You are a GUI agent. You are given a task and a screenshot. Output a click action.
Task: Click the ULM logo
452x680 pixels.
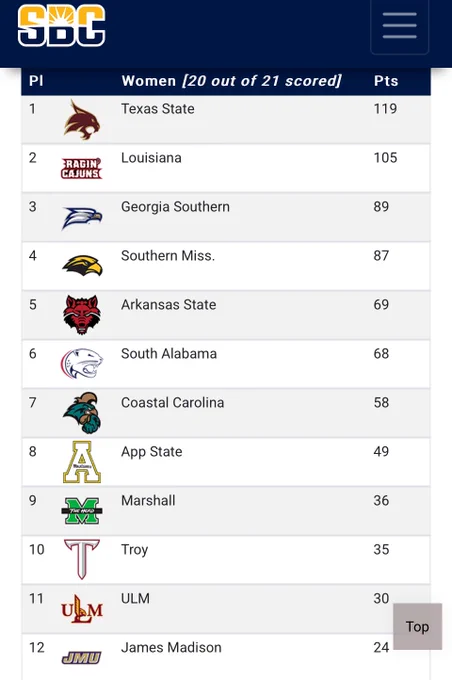click(82, 609)
